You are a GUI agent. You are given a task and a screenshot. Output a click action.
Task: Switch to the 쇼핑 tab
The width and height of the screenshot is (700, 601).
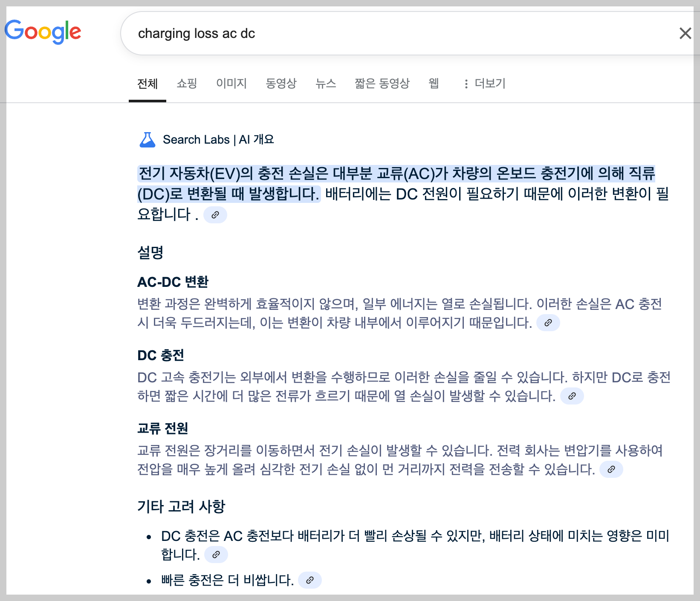[x=187, y=83]
